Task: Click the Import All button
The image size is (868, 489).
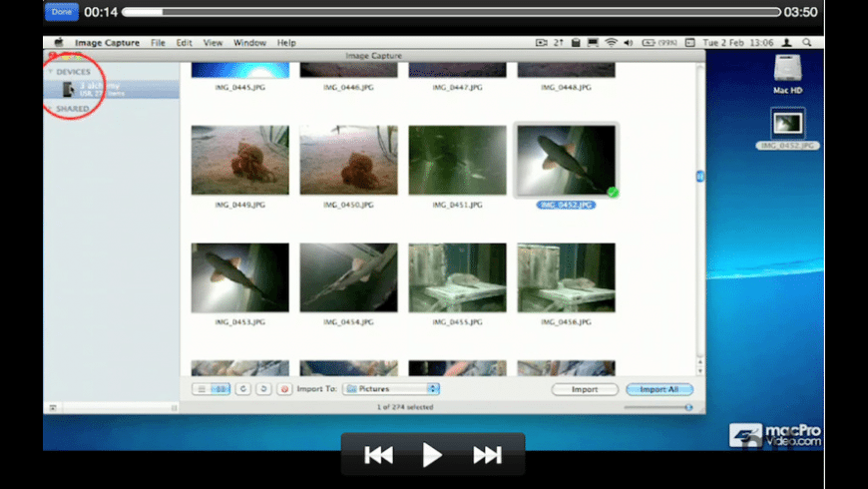Action: click(x=659, y=389)
